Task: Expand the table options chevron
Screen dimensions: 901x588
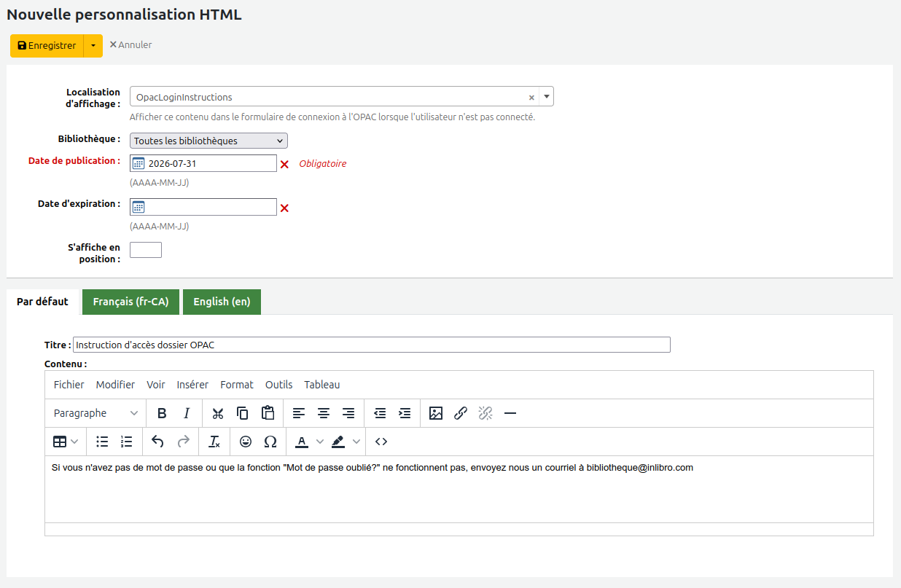Action: 75,442
